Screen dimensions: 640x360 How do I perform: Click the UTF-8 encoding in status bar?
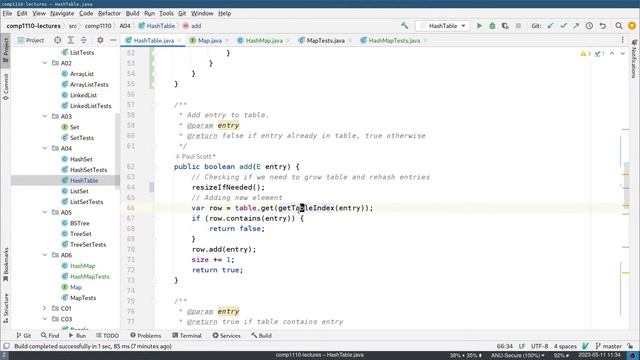pos(539,346)
